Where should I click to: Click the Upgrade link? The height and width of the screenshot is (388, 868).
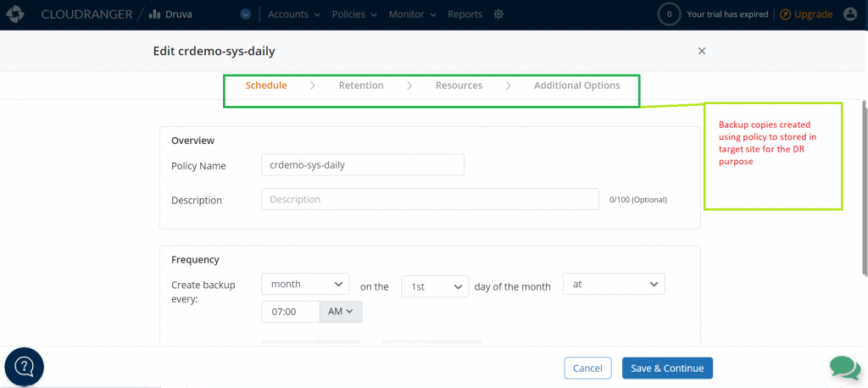[806, 14]
